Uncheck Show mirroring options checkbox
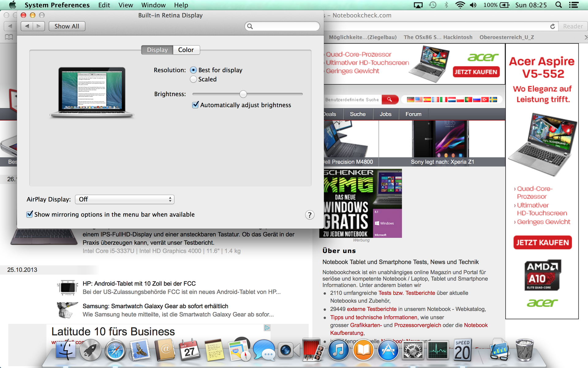 pos(30,214)
